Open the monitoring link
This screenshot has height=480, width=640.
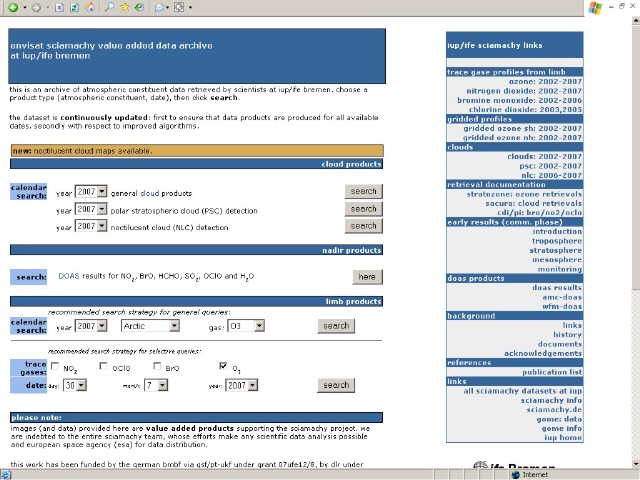point(560,269)
